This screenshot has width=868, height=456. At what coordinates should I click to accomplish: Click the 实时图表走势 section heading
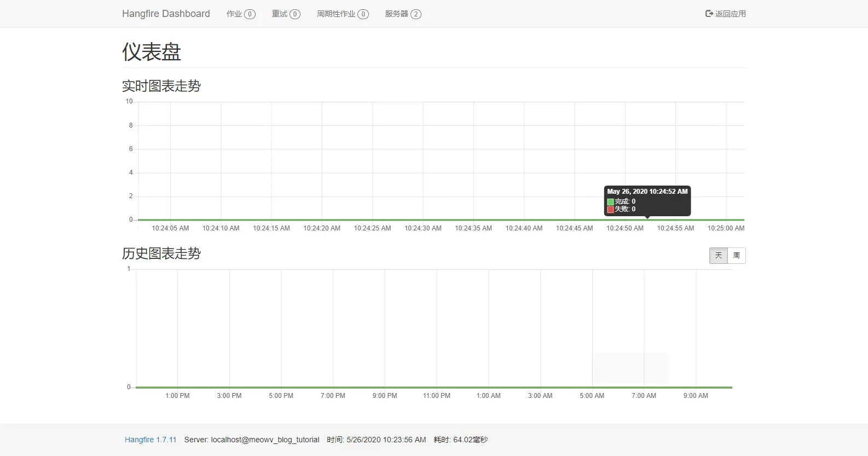161,86
